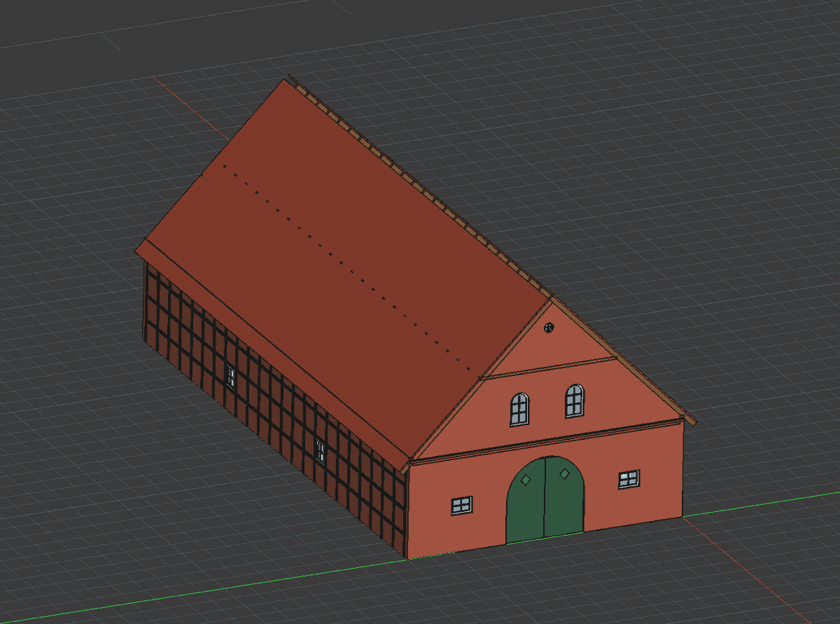Select the side wall window farther from front
The width and height of the screenshot is (840, 624).
pos(230,377)
